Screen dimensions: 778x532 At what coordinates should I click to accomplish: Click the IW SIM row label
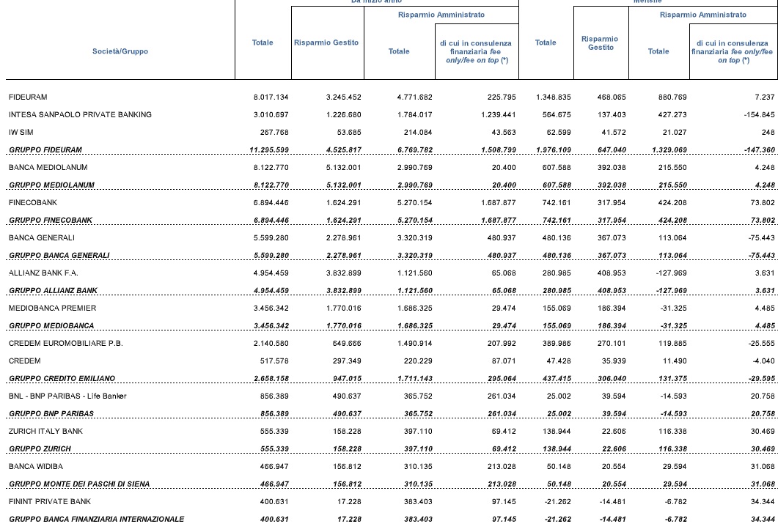point(21,133)
